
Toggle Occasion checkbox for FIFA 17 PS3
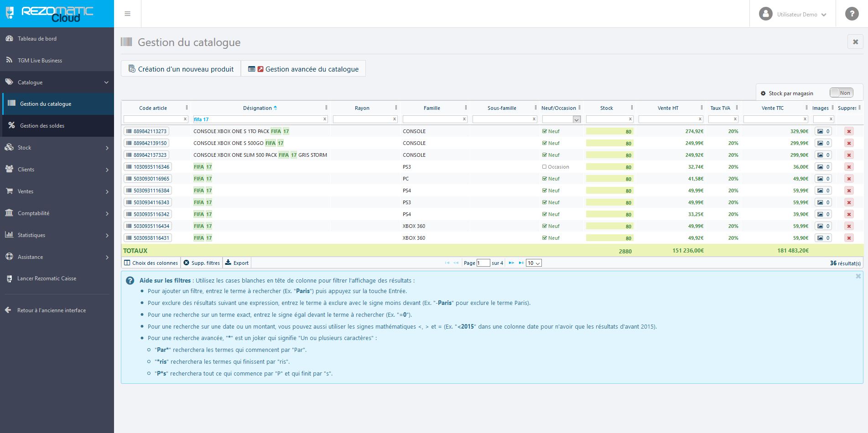click(x=544, y=167)
